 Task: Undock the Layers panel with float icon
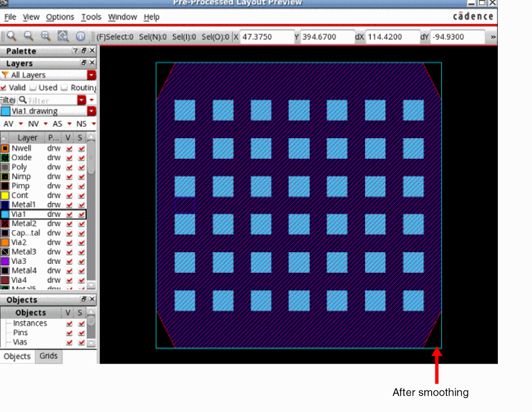click(x=84, y=63)
